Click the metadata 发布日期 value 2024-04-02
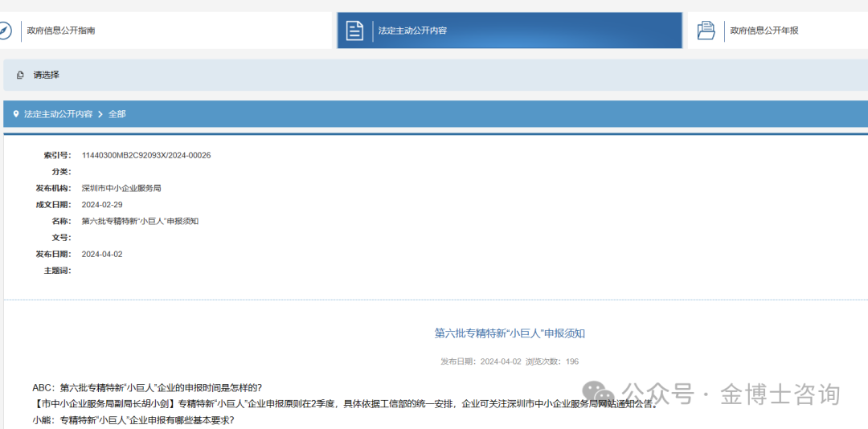The height and width of the screenshot is (429, 868). coord(102,255)
